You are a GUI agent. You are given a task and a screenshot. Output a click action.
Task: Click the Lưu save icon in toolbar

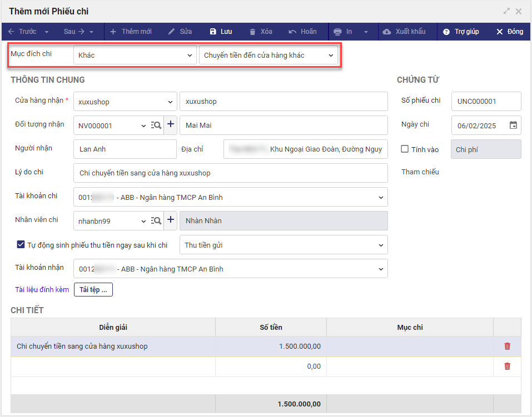point(213,32)
